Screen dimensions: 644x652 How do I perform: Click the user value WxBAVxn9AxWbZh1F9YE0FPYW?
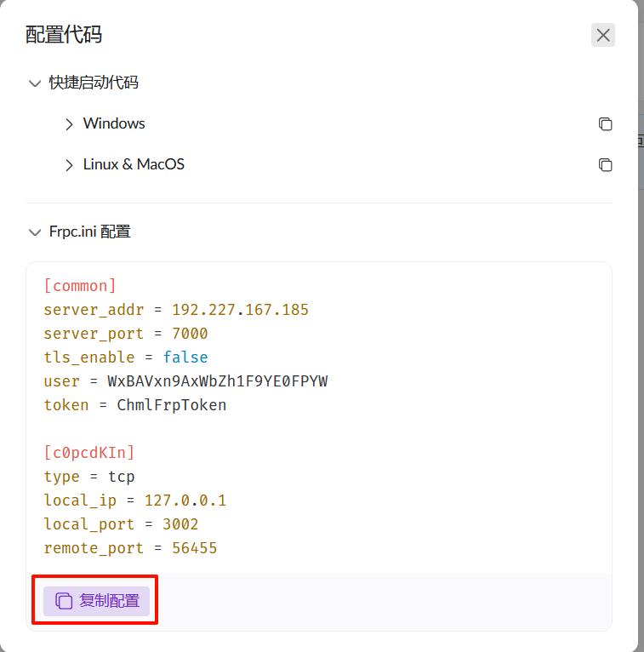[217, 381]
